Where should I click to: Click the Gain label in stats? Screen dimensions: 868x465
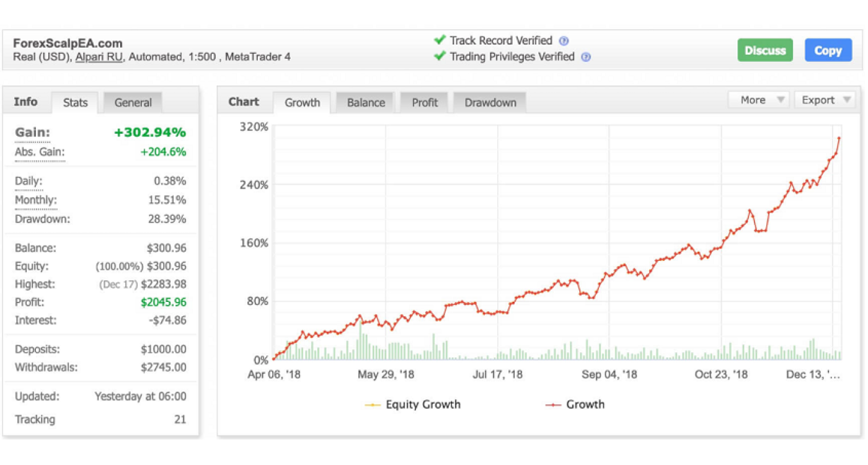pos(33,133)
